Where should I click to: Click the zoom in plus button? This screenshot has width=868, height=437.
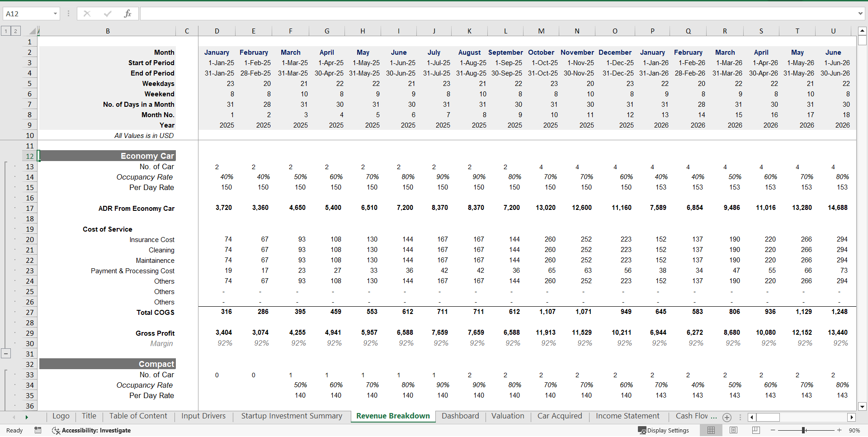(840, 430)
